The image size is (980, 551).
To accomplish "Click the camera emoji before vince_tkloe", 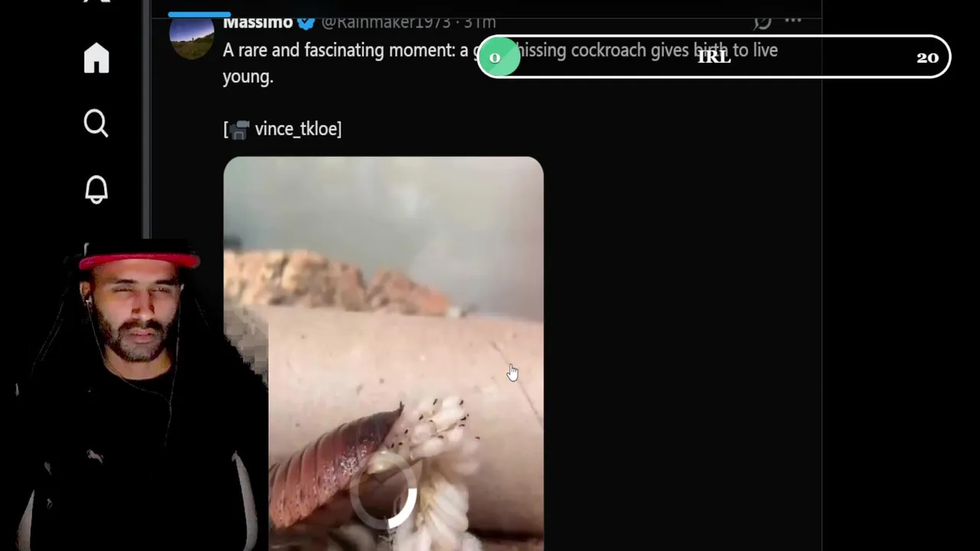I will tap(240, 129).
